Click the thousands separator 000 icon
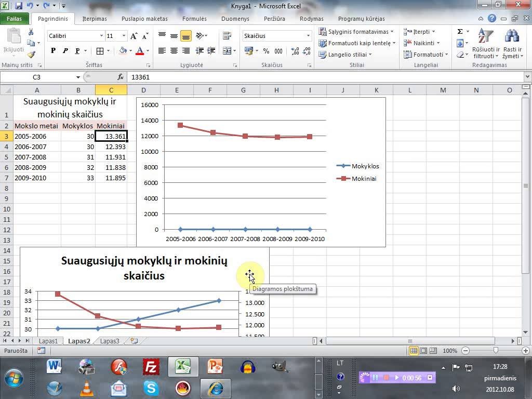532x399 pixels. [278, 51]
